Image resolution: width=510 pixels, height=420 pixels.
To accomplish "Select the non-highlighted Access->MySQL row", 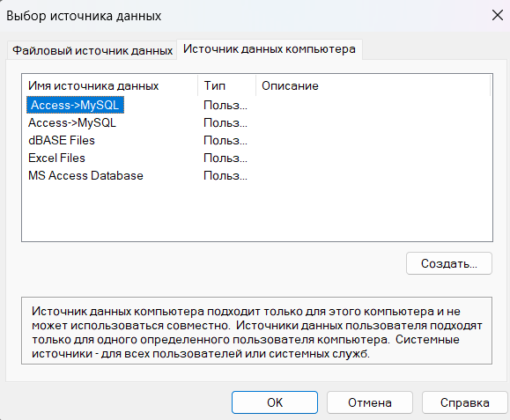I will [x=72, y=122].
